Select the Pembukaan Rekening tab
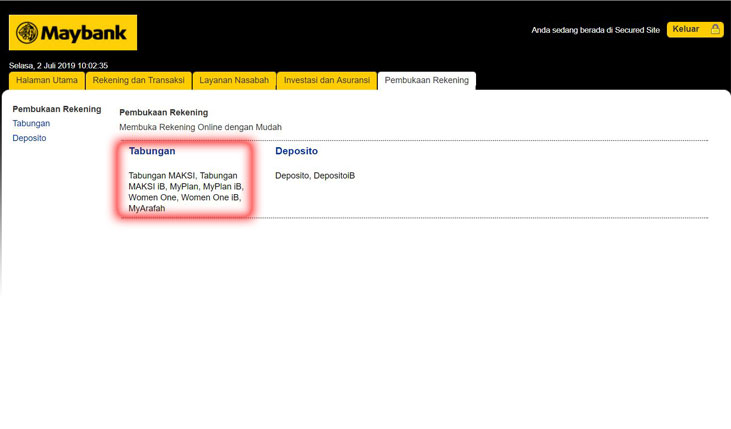731x429 pixels. click(x=427, y=80)
